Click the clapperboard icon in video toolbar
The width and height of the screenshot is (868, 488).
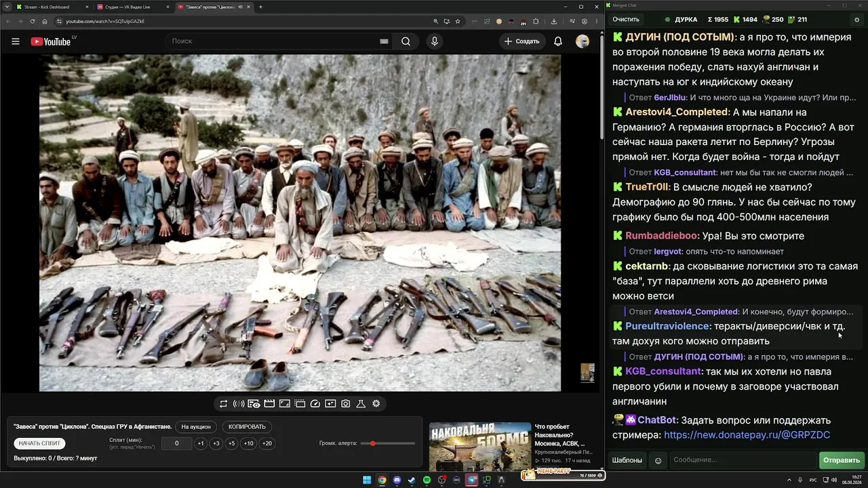[x=269, y=404]
